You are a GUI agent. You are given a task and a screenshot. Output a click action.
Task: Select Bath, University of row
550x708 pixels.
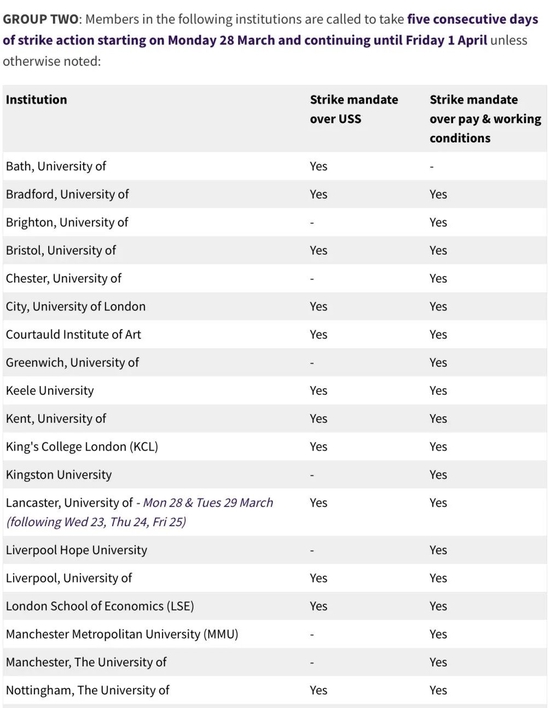point(275,166)
